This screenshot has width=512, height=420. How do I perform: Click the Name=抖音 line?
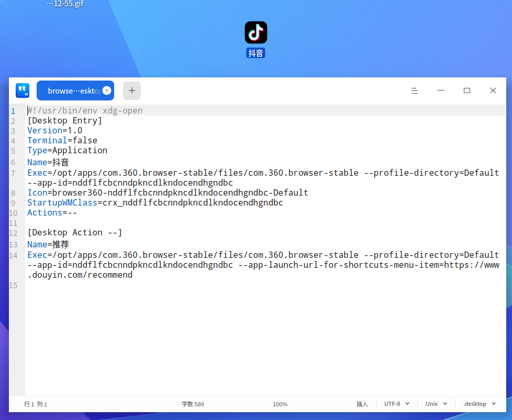coord(48,162)
